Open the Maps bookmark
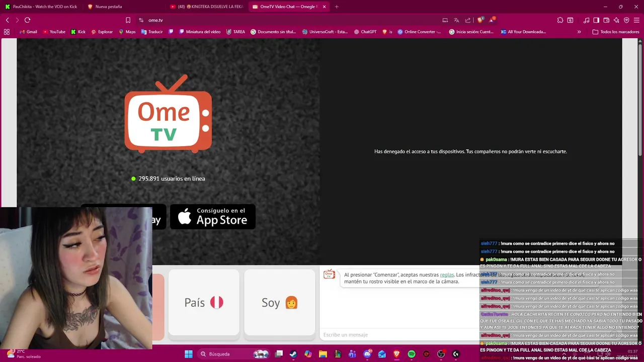The width and height of the screenshot is (644, 362). (127, 32)
